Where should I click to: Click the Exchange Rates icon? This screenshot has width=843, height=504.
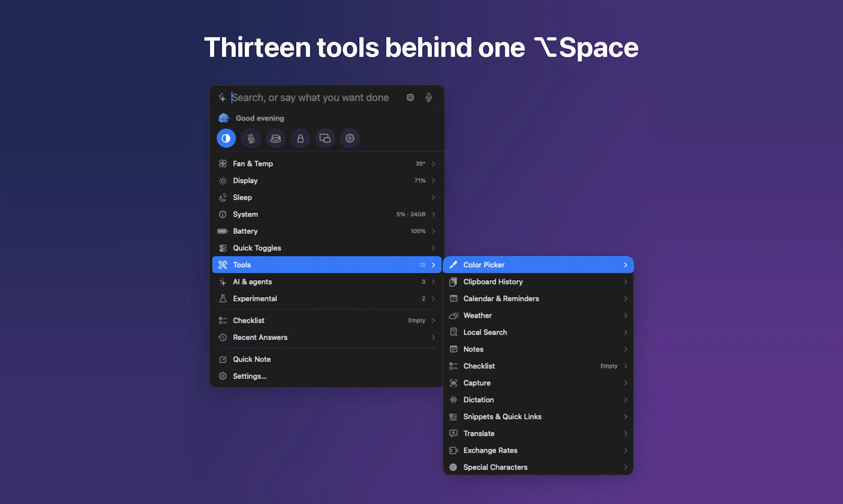point(453,450)
